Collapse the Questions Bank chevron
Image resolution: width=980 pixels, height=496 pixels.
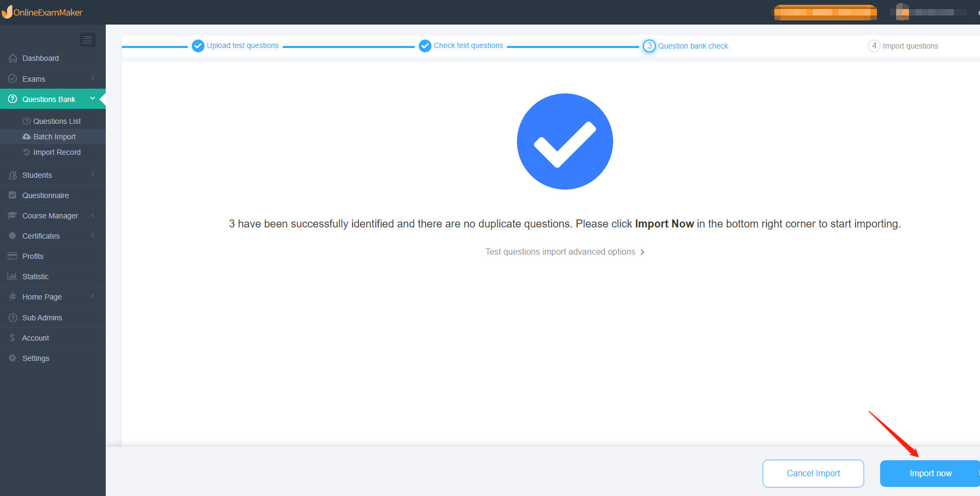pyautogui.click(x=93, y=99)
